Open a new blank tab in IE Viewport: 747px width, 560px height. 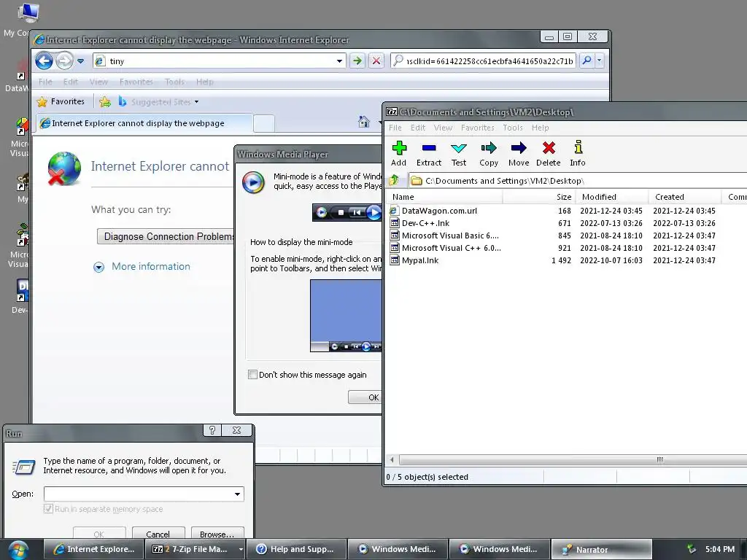coord(264,123)
